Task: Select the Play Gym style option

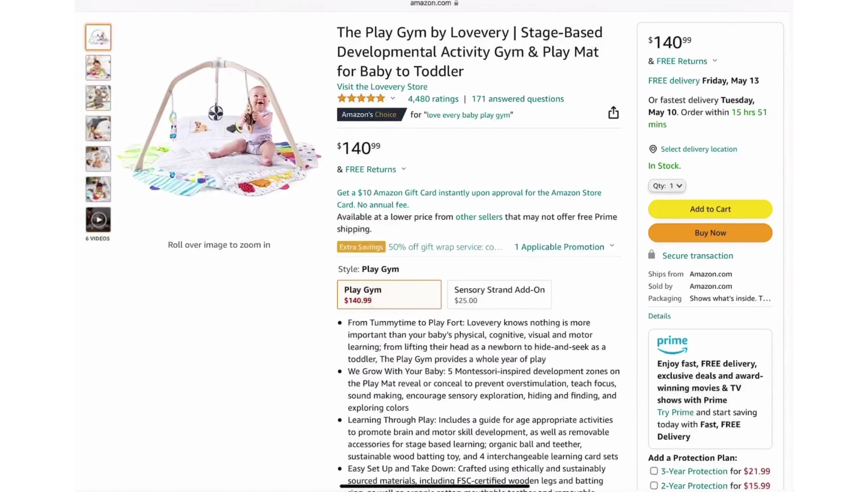Action: pyautogui.click(x=389, y=294)
